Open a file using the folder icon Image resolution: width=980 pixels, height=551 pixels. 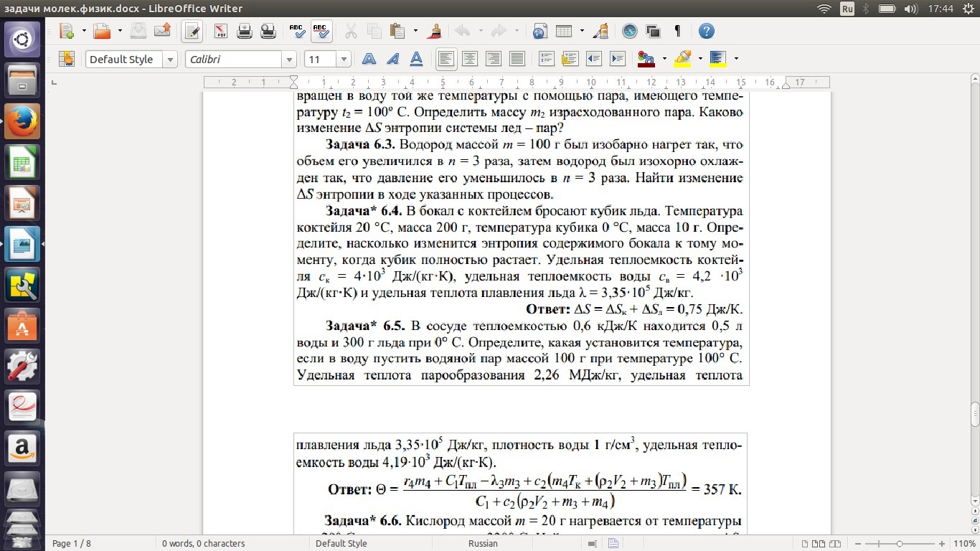click(102, 31)
